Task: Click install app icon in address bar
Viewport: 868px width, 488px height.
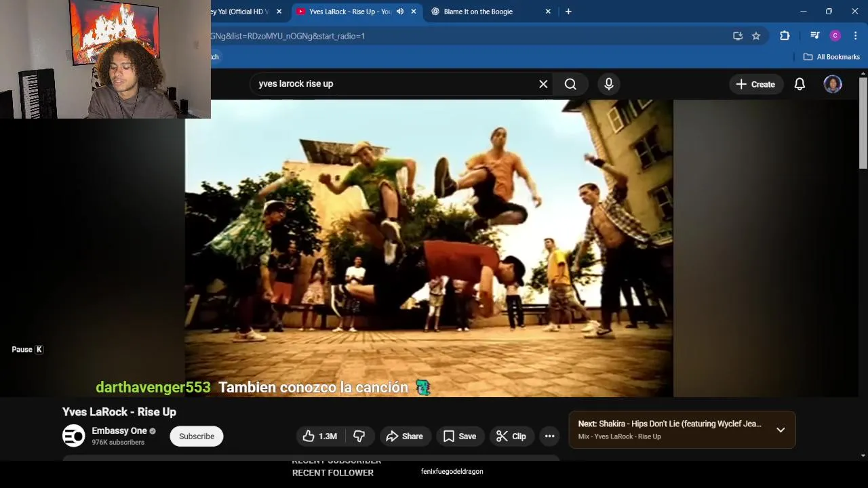Action: [x=738, y=36]
